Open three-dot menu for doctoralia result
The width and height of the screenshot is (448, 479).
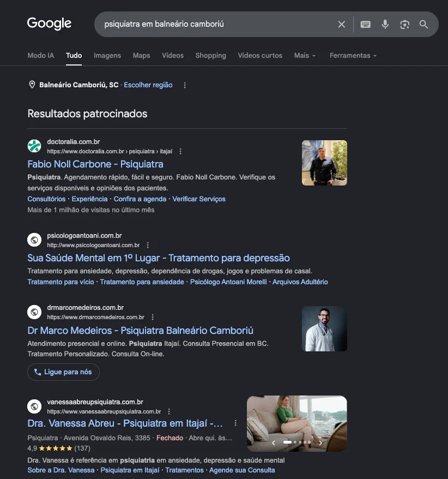(x=180, y=151)
